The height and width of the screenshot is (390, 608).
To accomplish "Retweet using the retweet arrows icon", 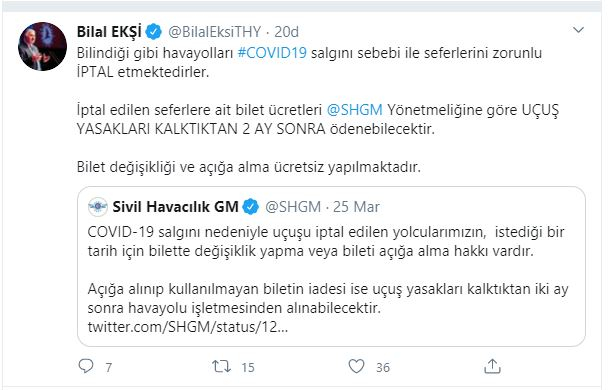I will click(221, 366).
